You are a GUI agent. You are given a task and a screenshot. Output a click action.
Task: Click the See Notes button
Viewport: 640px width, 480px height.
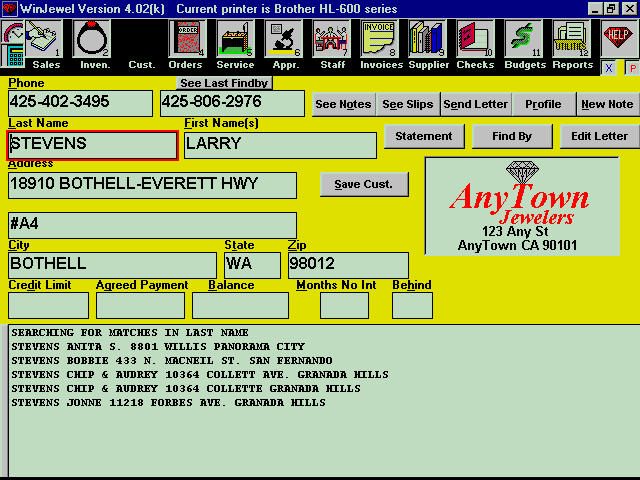click(x=342, y=104)
